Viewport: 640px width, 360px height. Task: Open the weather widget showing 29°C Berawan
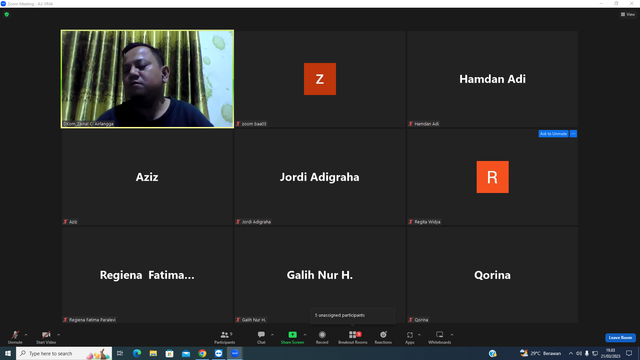click(540, 353)
